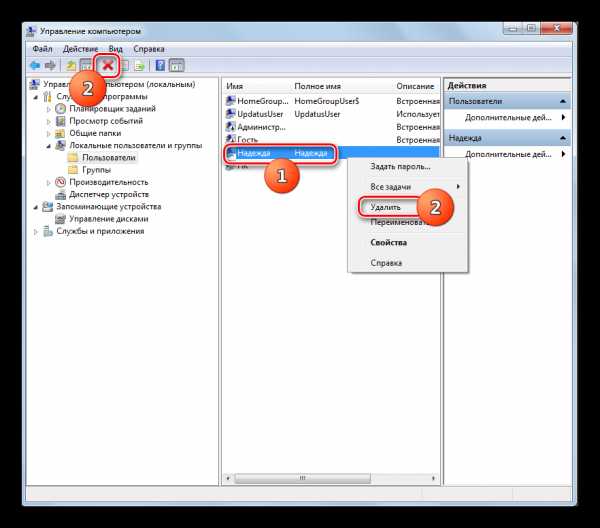Open Дополнительные действия under Пользователи
Image resolution: width=600 pixels, height=528 pixels.
tap(508, 117)
